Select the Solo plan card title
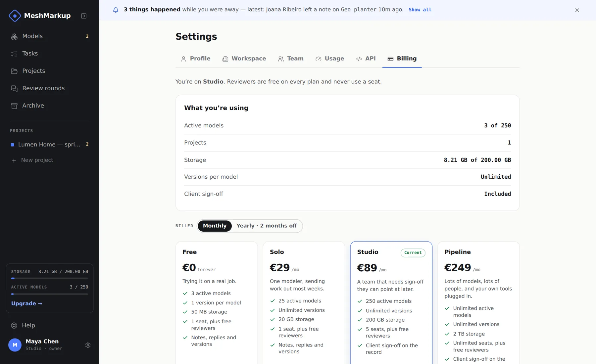This screenshot has width=596, height=364. coord(277,252)
